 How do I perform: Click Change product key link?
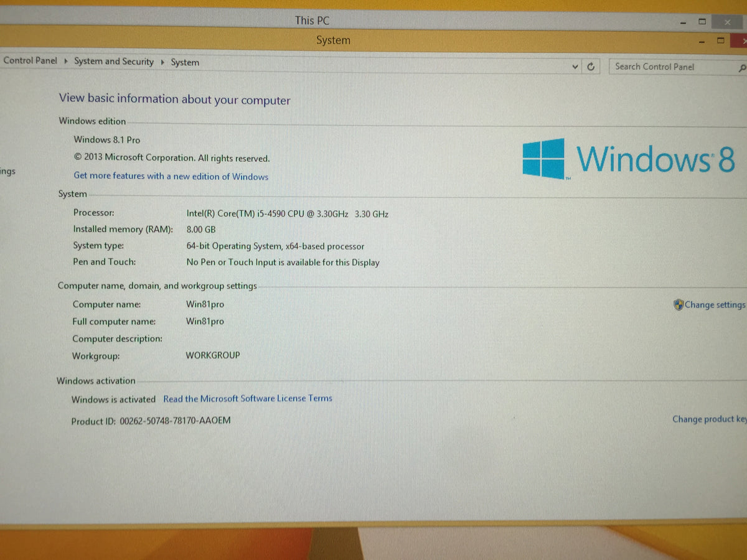click(709, 419)
